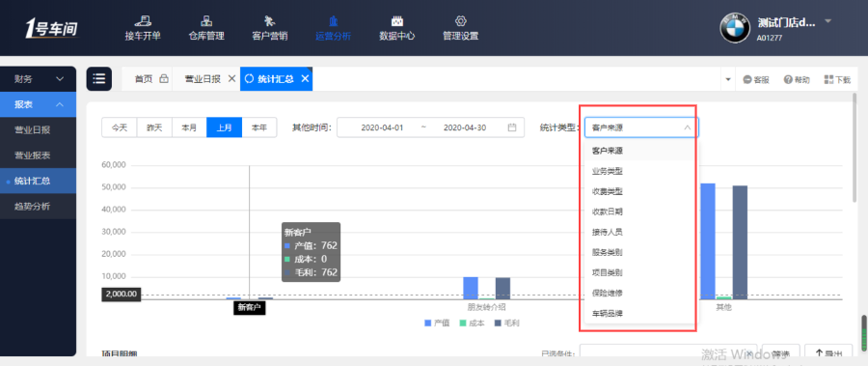The width and height of the screenshot is (868, 366).
Task: Choose 客户来源 from the dropdown list
Action: coord(641,151)
